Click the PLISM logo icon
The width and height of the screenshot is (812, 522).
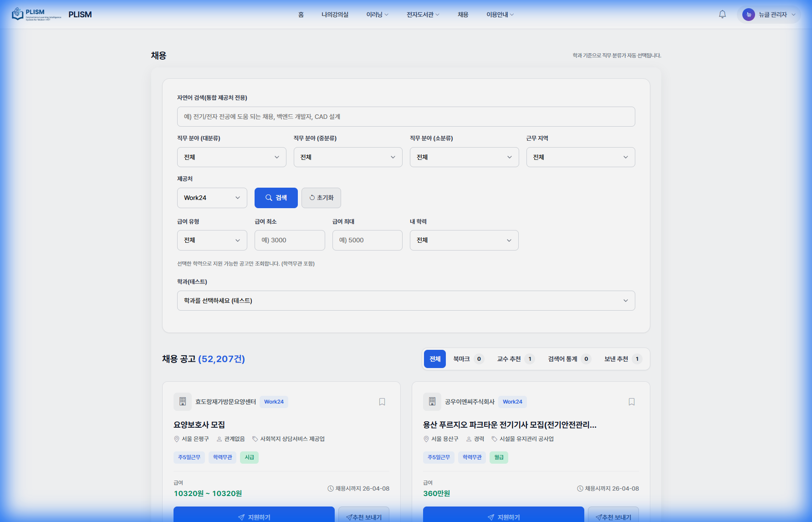pos(18,14)
